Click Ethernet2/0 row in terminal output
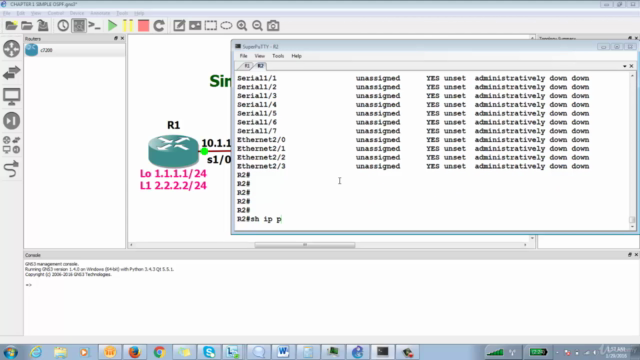 coord(413,140)
